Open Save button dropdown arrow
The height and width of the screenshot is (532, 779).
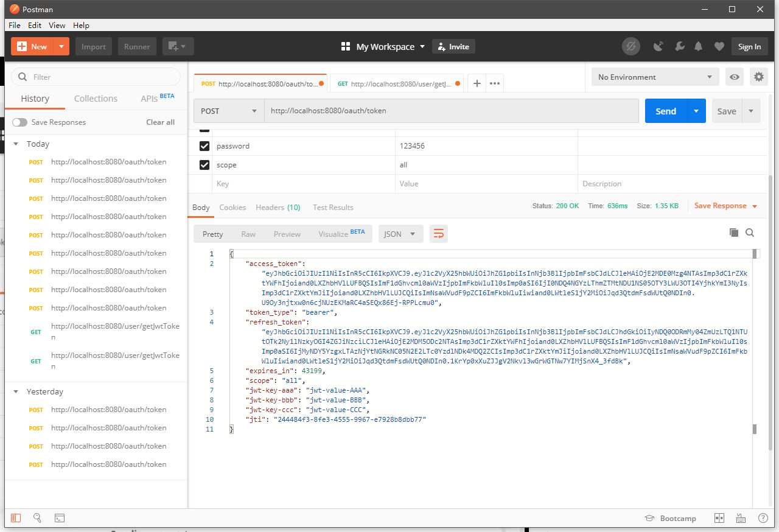(751, 111)
